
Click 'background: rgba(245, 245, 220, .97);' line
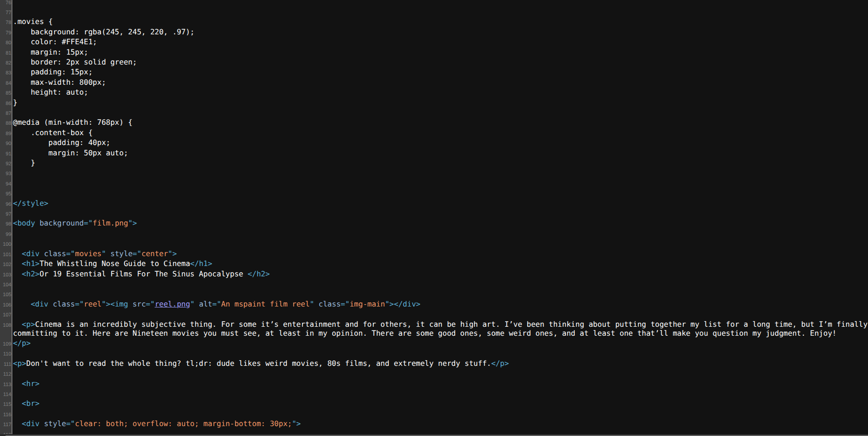pyautogui.click(x=112, y=32)
